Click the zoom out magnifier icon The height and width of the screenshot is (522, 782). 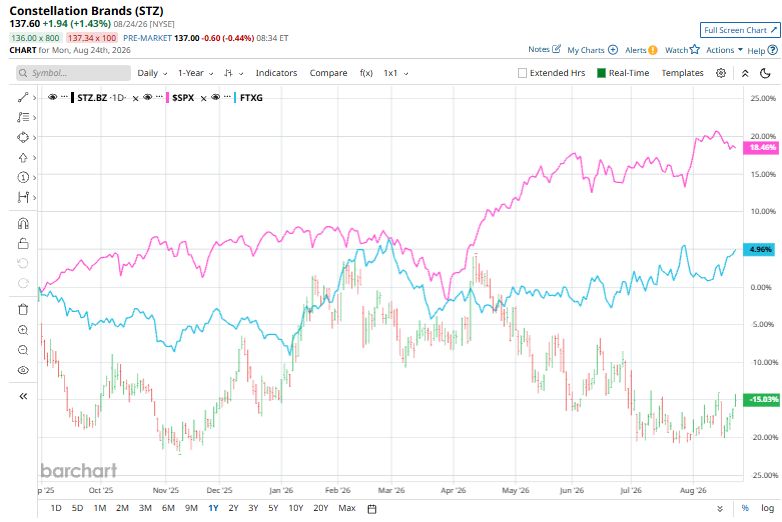pyautogui.click(x=23, y=350)
